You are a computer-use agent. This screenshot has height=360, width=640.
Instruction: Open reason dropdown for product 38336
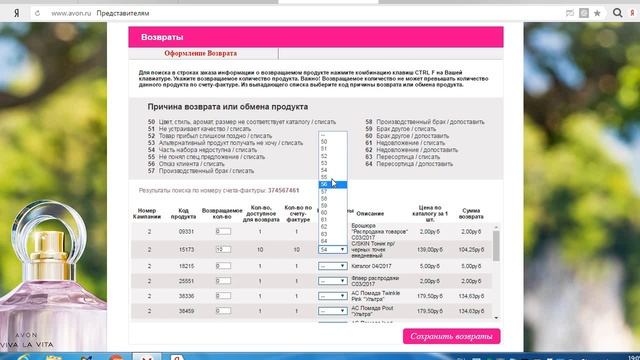tap(333, 296)
